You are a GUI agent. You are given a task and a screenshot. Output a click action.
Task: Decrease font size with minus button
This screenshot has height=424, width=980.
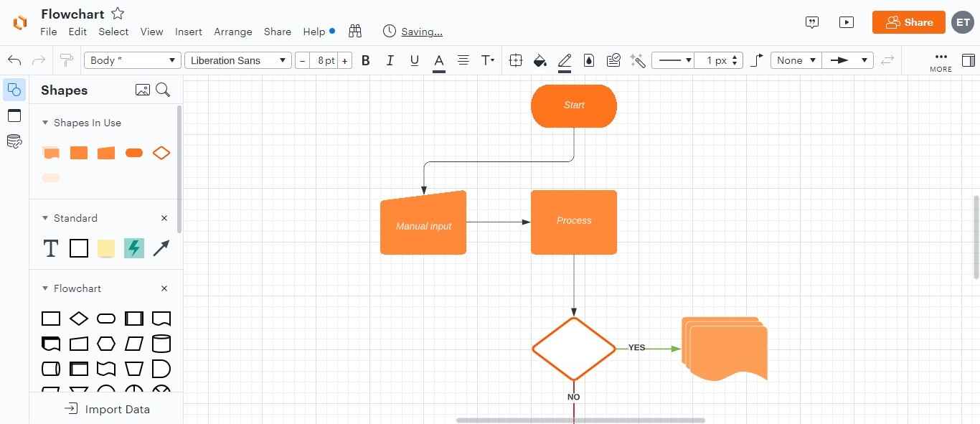302,61
